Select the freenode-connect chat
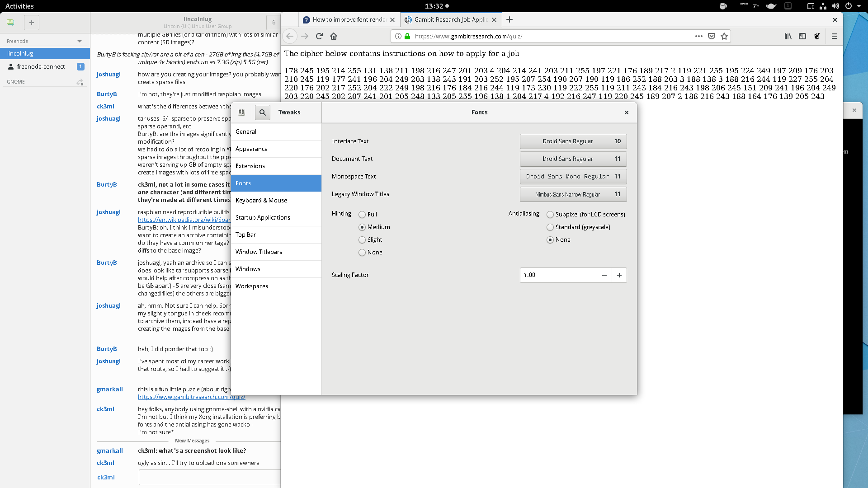The image size is (868, 488). 45,66
